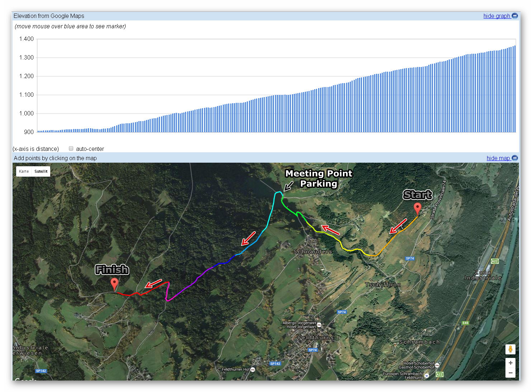Enable the auto-center checkbox

(x=71, y=148)
